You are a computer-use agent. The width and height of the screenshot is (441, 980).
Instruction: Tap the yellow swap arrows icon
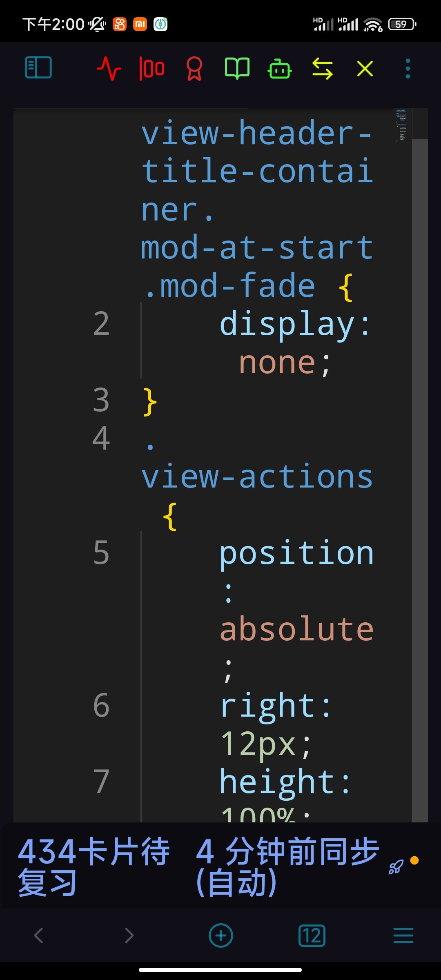click(x=323, y=68)
